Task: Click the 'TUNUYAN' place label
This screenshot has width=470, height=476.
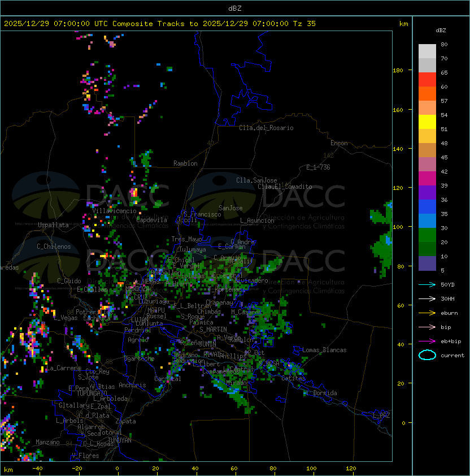Action: click(120, 440)
